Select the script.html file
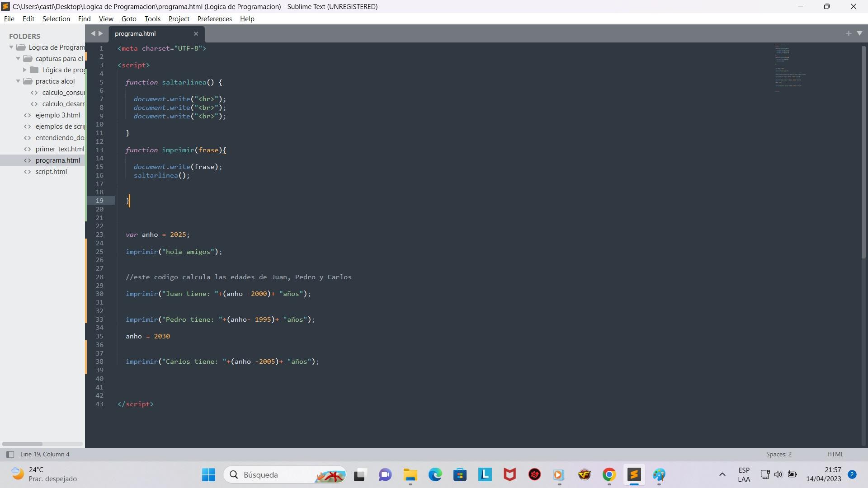 point(51,172)
